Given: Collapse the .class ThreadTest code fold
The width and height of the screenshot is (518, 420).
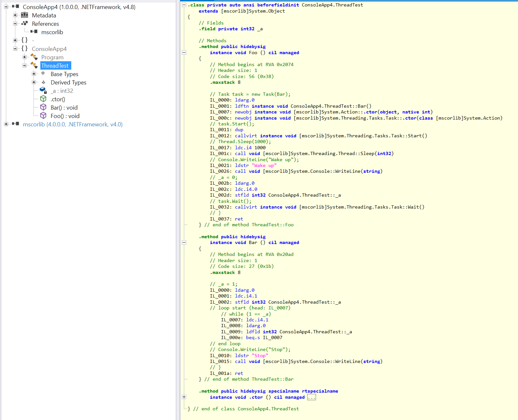Looking at the screenshot, I should [184, 5].
